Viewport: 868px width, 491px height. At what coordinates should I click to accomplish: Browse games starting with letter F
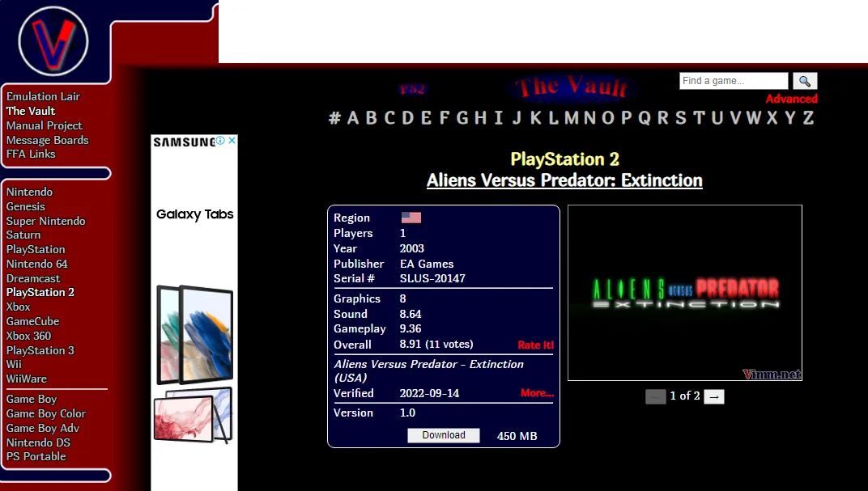coord(444,118)
